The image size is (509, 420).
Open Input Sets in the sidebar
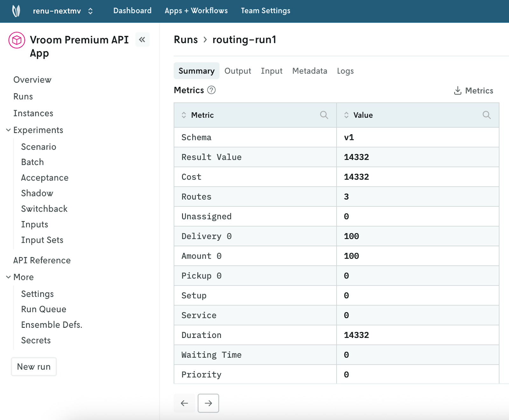[42, 240]
